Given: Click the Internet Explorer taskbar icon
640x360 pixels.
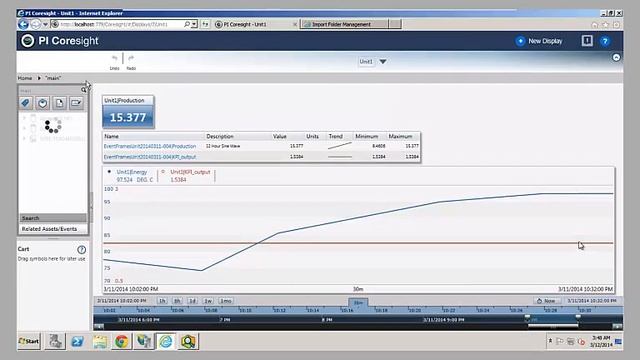Looking at the screenshot, I should pyautogui.click(x=165, y=341).
